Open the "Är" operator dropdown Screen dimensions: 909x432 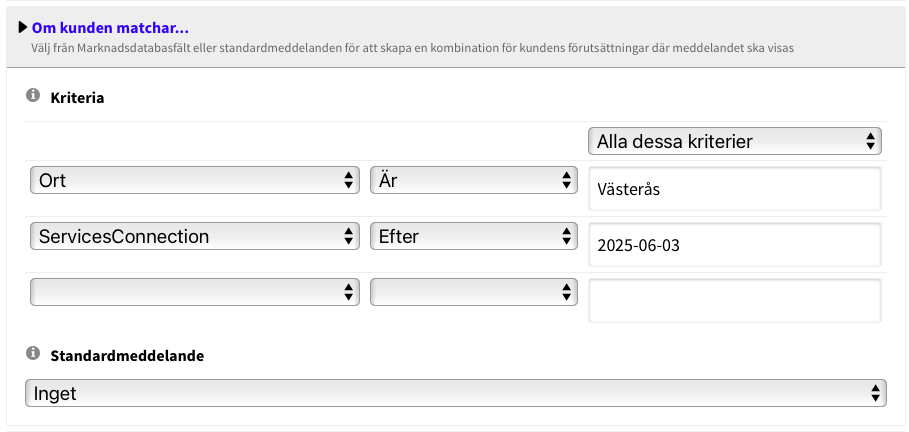[474, 181]
